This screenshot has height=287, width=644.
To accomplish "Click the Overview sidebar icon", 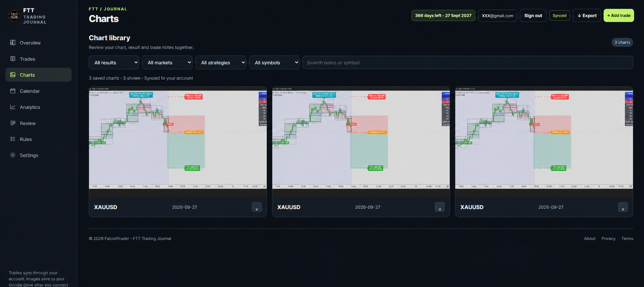I will [13, 43].
